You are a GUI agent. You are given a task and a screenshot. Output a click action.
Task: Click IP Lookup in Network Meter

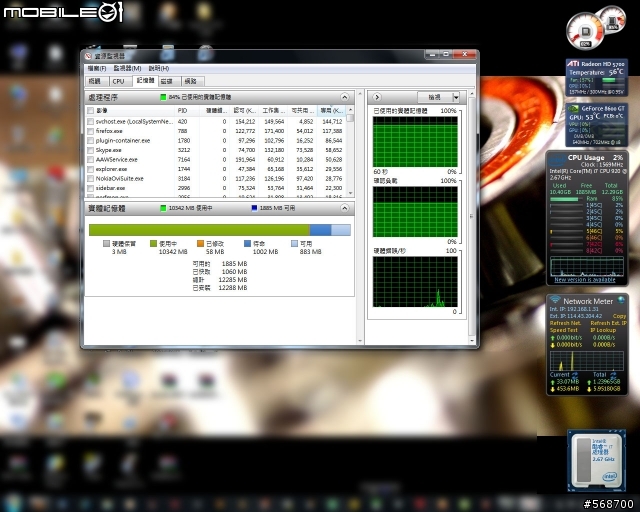coord(603,330)
